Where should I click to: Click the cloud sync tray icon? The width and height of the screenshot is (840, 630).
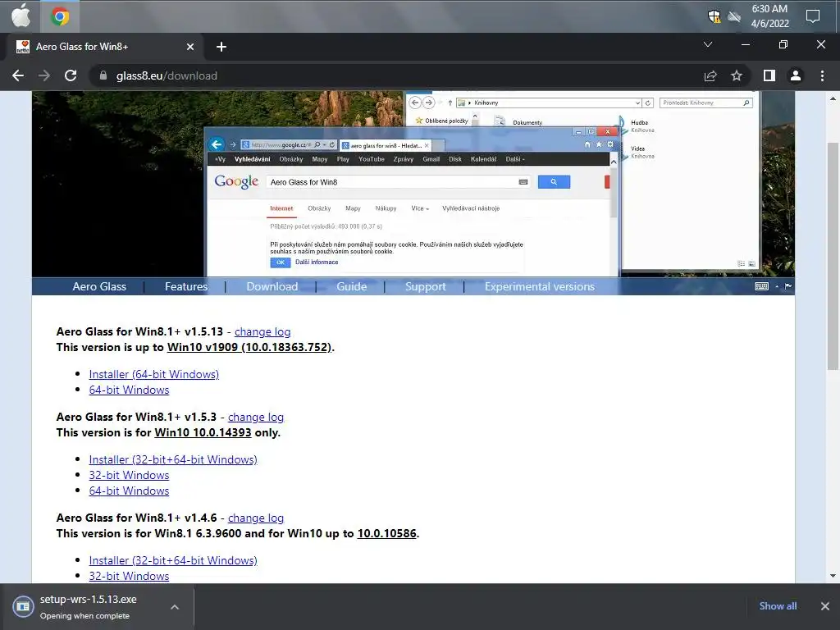click(734, 16)
